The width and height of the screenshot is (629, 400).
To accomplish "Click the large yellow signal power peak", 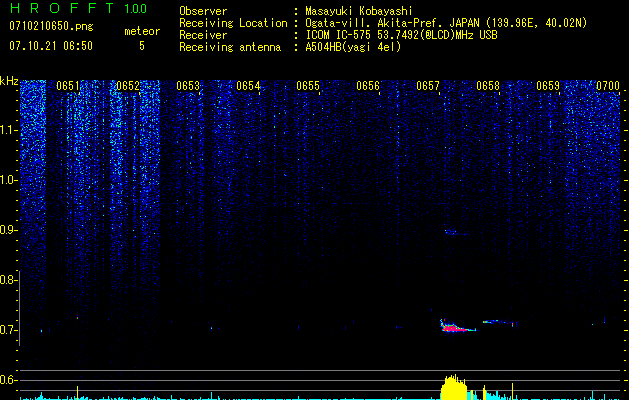I will point(454,387).
